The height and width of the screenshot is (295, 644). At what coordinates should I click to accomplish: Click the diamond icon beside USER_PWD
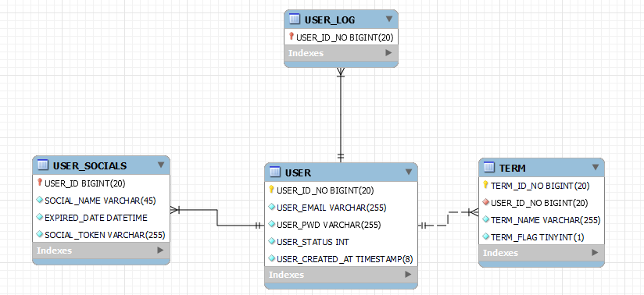(271, 224)
